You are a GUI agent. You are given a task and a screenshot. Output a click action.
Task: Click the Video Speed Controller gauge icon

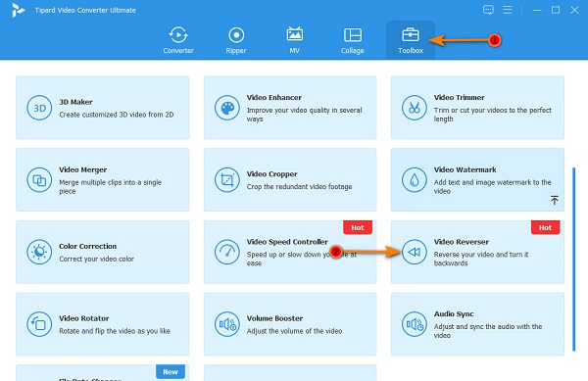pyautogui.click(x=227, y=252)
